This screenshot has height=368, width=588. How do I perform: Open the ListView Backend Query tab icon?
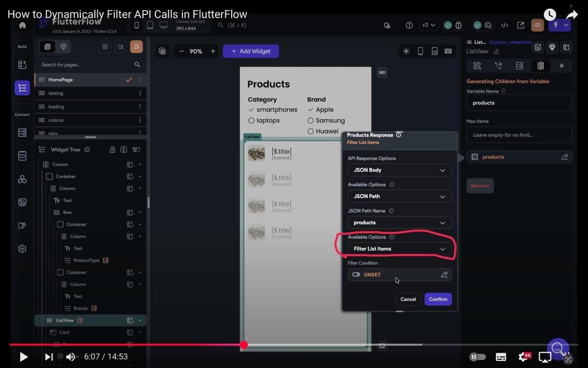coord(520,66)
